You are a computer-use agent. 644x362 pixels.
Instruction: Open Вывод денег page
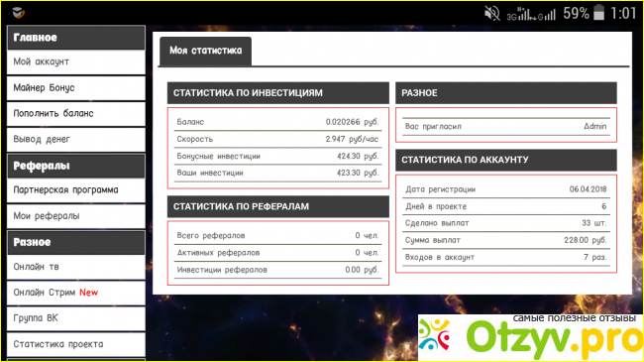tap(76, 140)
